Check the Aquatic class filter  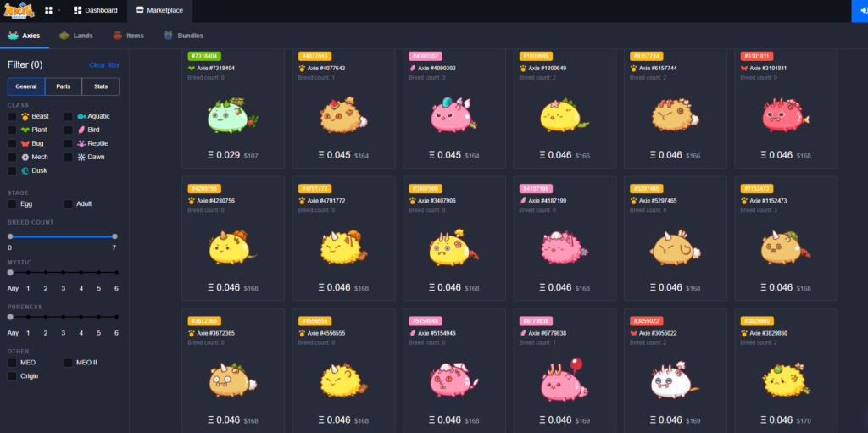tap(69, 116)
